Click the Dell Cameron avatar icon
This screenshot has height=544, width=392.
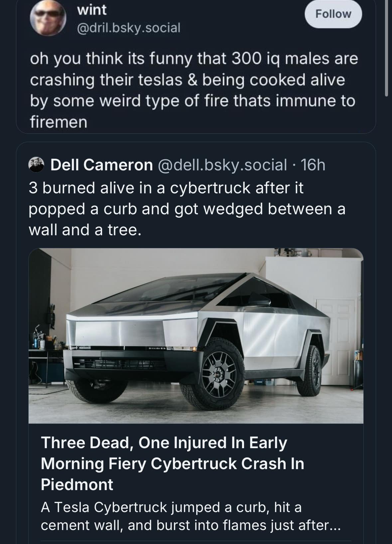37,165
